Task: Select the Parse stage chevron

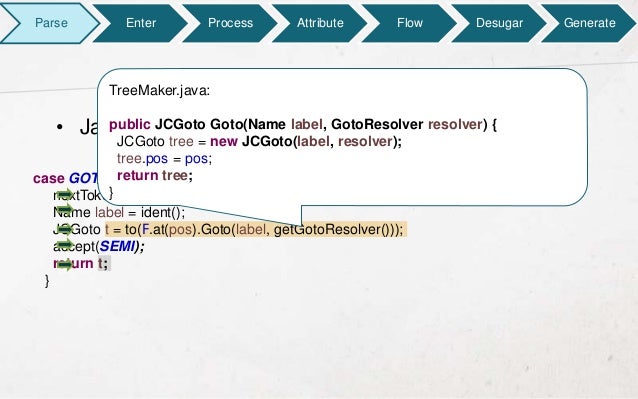Action: (50, 23)
